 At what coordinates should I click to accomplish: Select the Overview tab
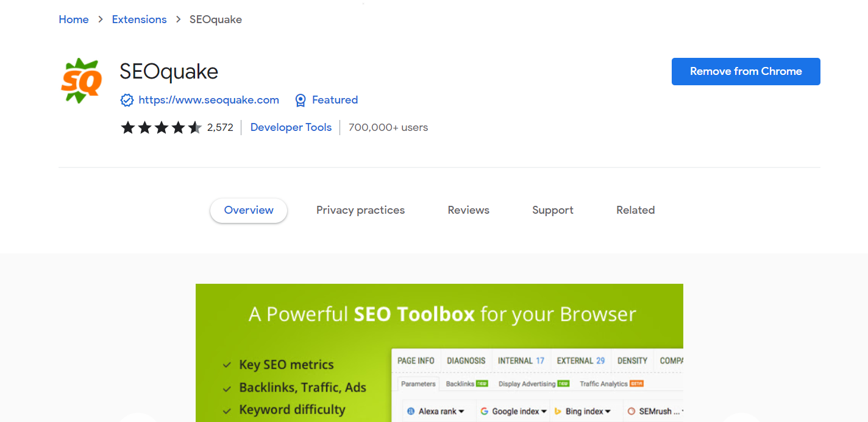249,210
